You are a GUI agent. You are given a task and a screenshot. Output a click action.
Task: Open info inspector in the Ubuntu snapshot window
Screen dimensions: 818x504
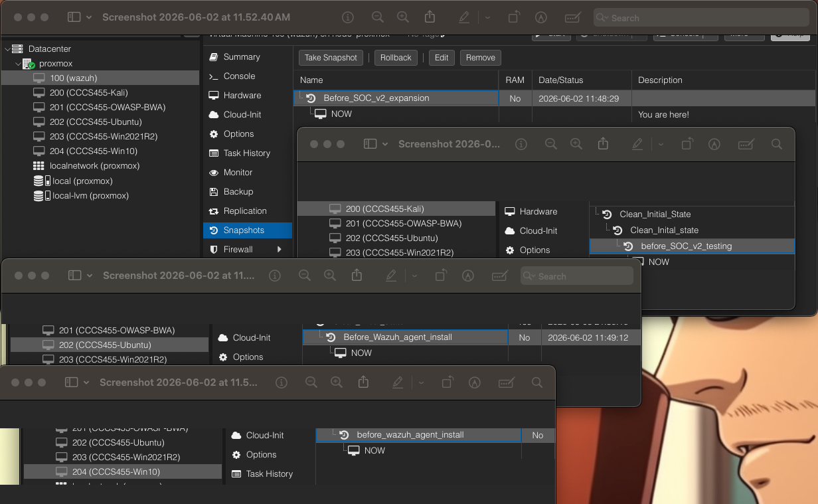[x=275, y=276]
